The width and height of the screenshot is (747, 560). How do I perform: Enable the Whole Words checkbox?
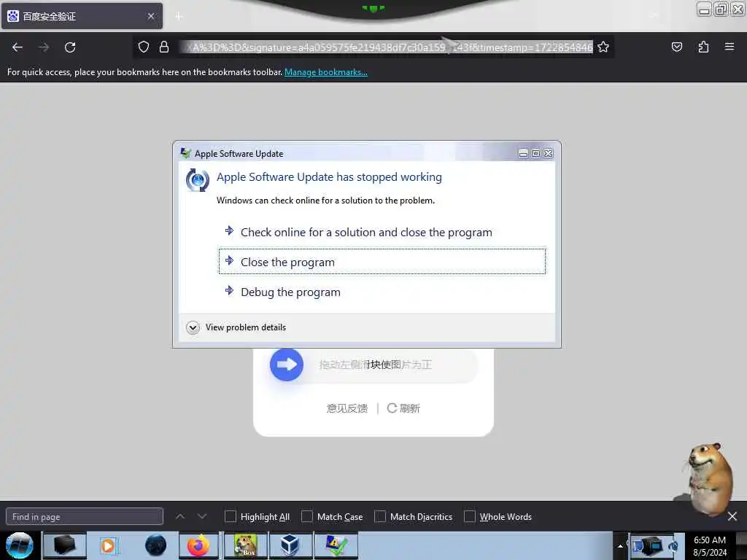click(x=469, y=516)
